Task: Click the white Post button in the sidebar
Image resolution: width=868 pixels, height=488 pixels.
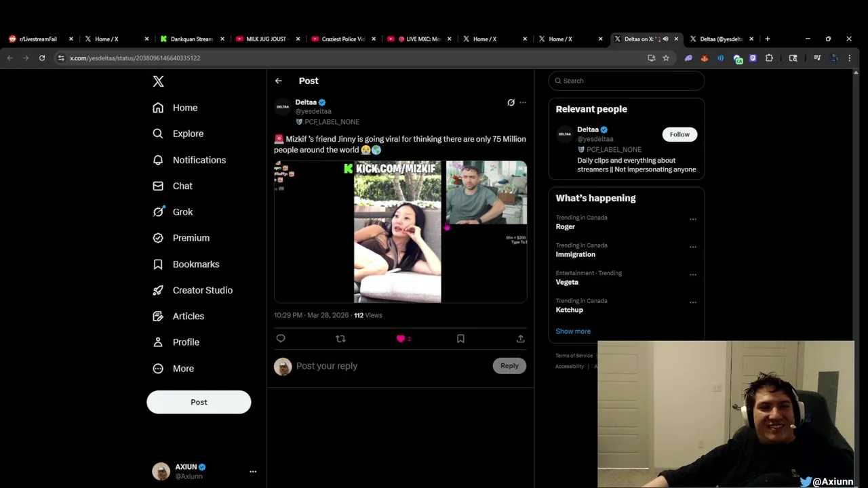Action: point(199,402)
